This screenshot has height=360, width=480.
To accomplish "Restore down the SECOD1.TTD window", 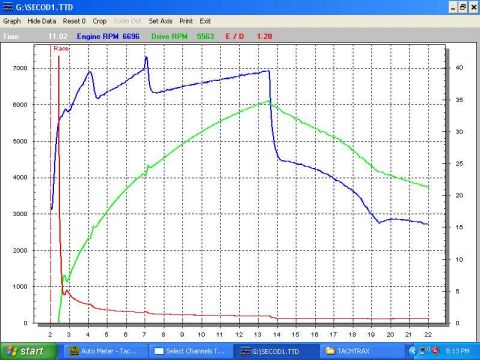I will 463,7.
